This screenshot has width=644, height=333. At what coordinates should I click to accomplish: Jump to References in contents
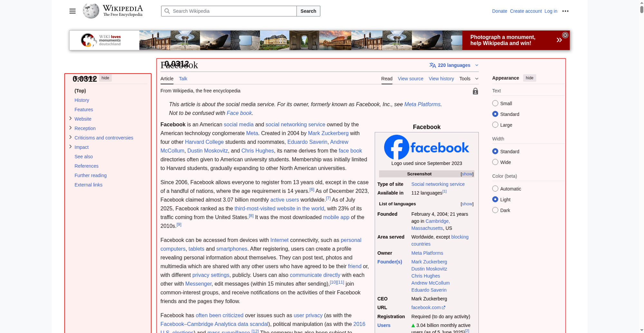87,166
